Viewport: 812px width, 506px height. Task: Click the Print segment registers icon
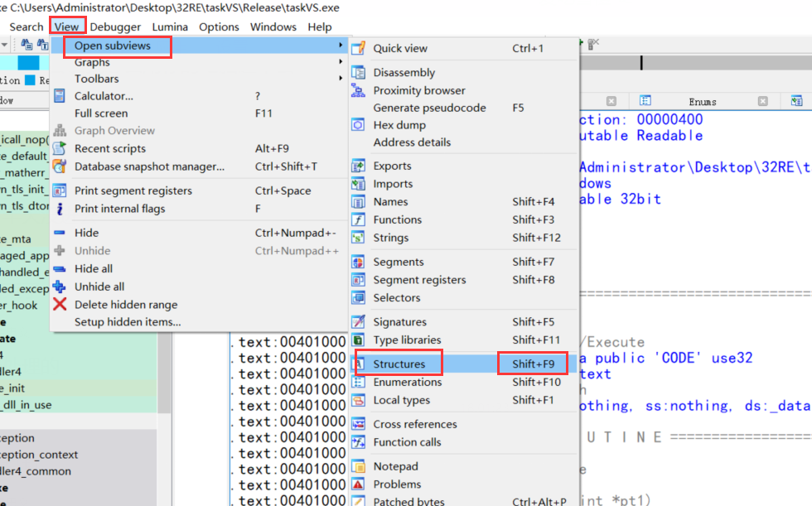(60, 190)
